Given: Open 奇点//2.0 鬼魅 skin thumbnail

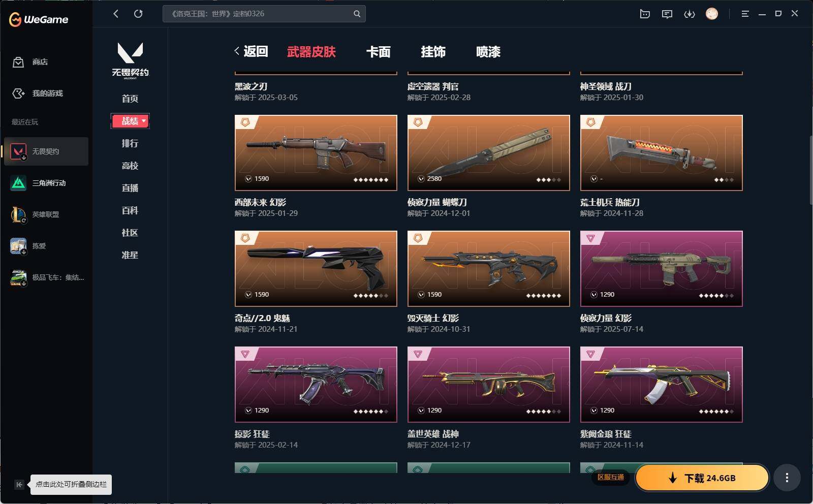Looking at the screenshot, I should pyautogui.click(x=316, y=269).
